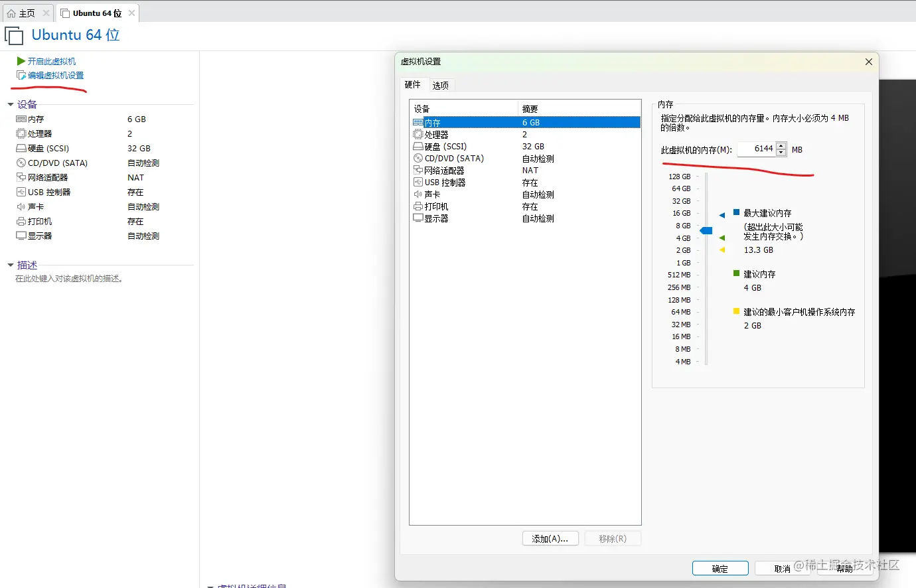
Task: Click the blue 最大建议内存 marker on the slider
Action: click(722, 215)
